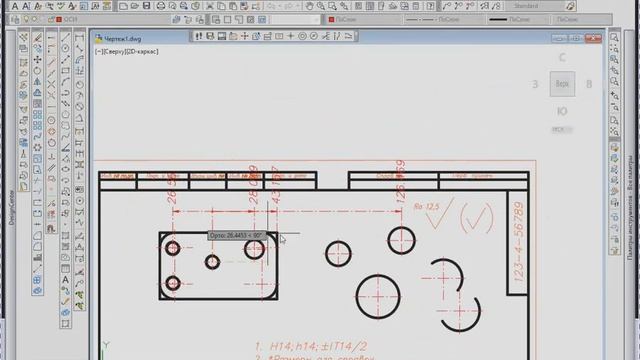Select the Single Line Text tool
This screenshot has width=640, height=360.
pos(26,6)
